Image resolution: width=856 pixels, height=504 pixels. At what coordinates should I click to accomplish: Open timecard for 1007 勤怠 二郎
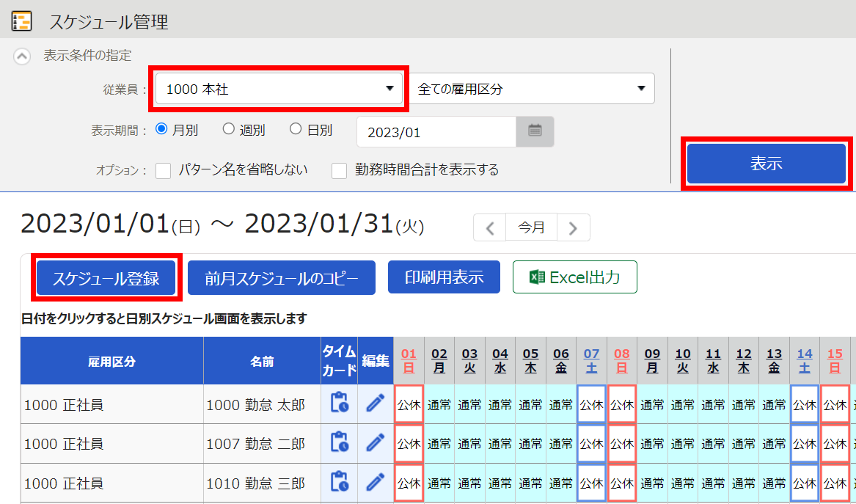coord(340,443)
